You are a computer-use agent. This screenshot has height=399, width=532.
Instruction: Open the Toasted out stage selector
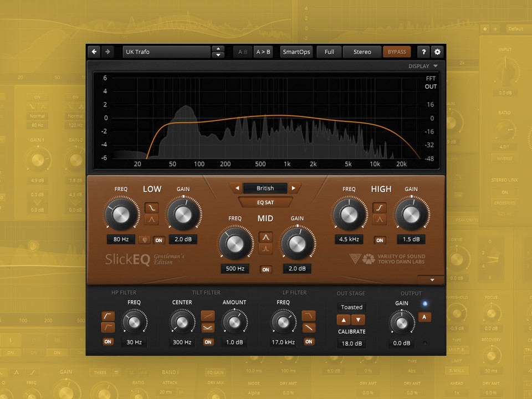point(351,307)
